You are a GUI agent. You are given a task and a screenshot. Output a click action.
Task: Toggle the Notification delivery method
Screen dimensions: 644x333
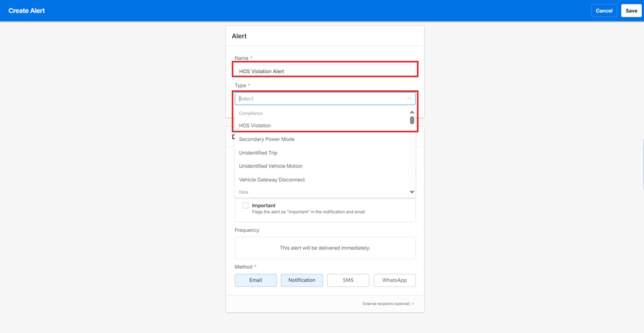click(302, 280)
